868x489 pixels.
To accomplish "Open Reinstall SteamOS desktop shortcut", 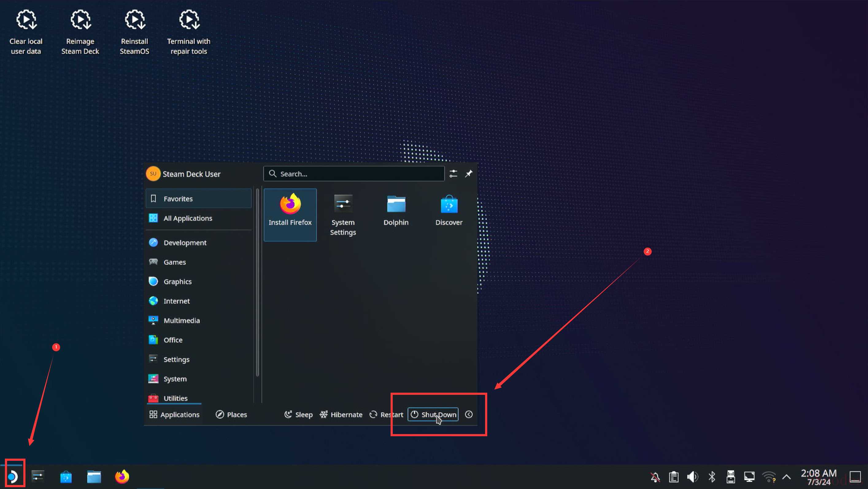I will tap(134, 32).
